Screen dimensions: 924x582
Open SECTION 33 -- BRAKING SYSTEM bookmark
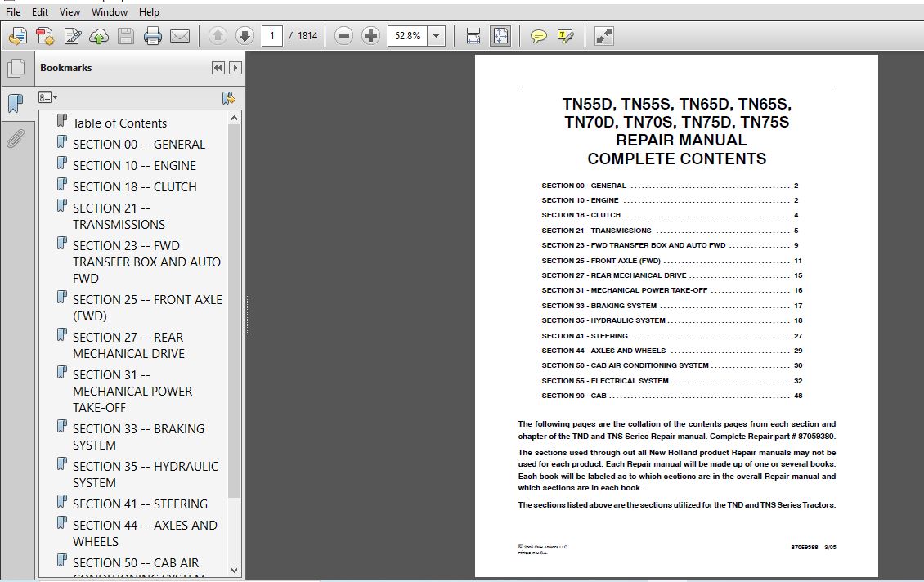tap(138, 437)
